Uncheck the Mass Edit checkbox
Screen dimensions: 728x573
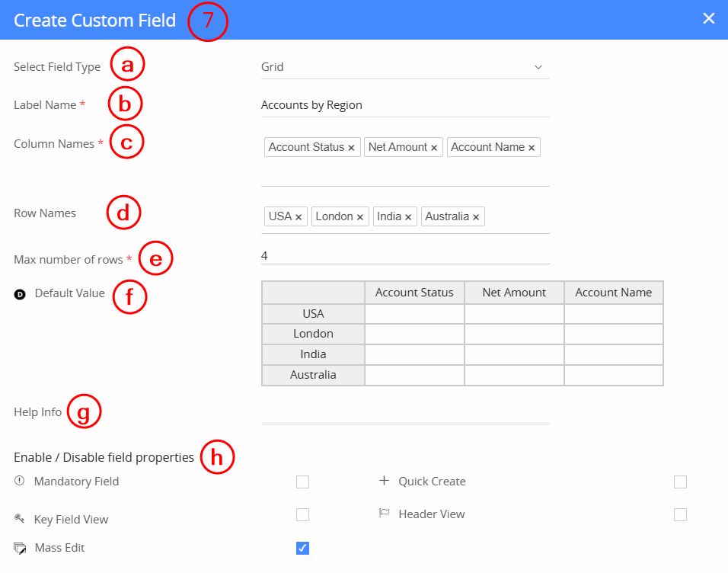(302, 548)
